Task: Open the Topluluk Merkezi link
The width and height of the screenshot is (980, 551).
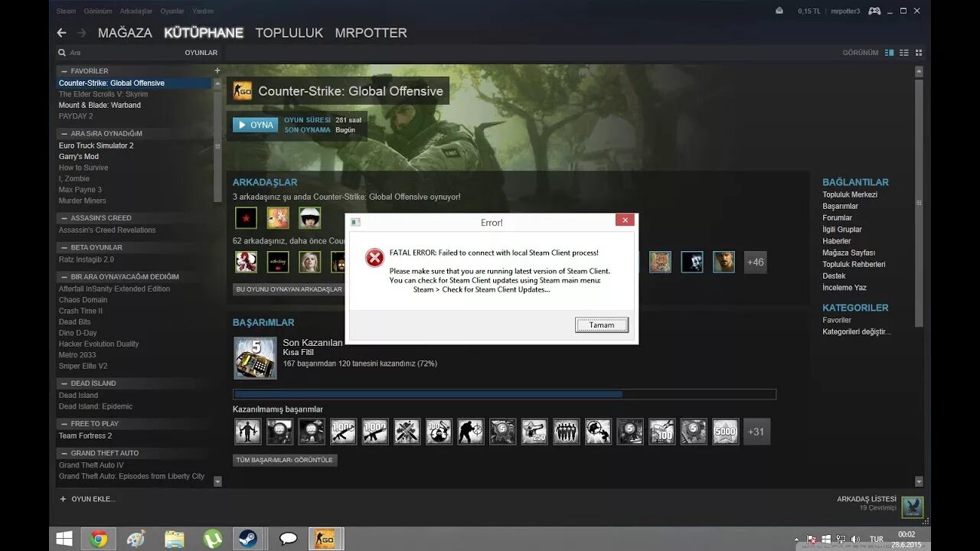Action: (x=850, y=194)
